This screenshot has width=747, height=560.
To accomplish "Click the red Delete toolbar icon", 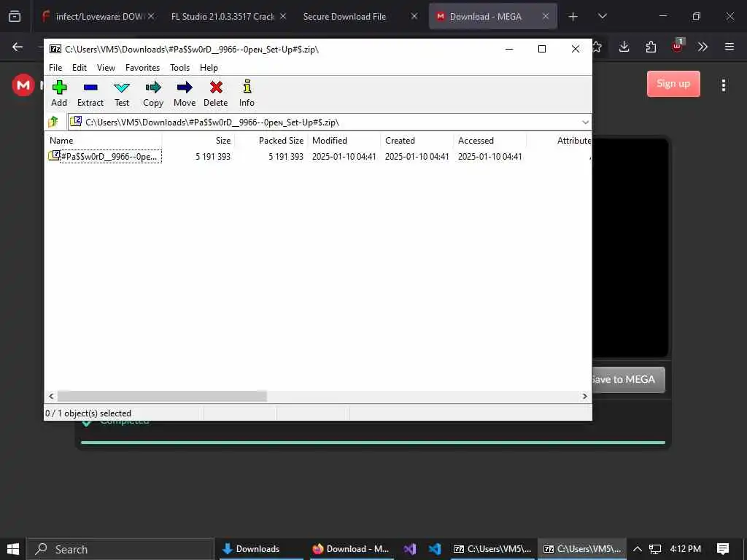I will coord(216,93).
